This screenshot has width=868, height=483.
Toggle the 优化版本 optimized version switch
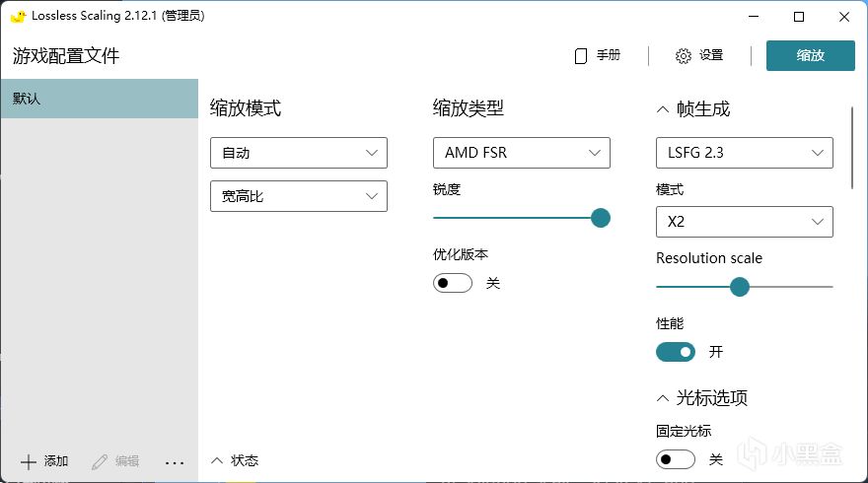point(453,283)
